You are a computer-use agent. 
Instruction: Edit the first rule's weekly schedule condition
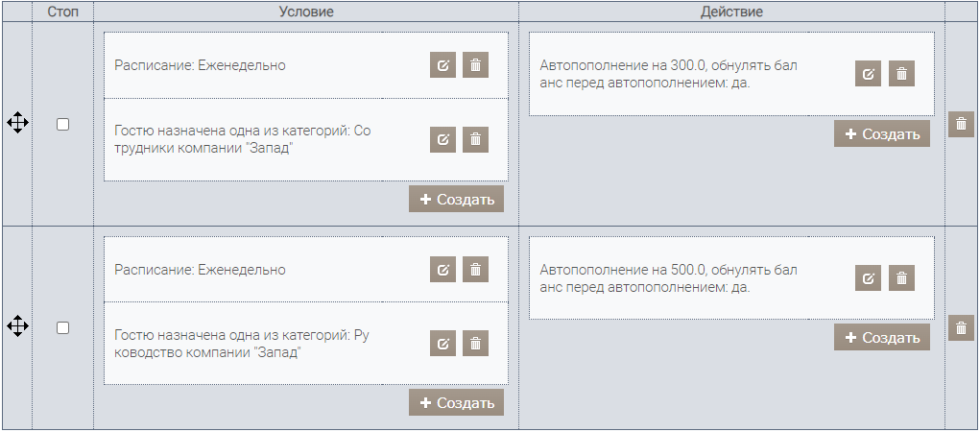click(442, 65)
